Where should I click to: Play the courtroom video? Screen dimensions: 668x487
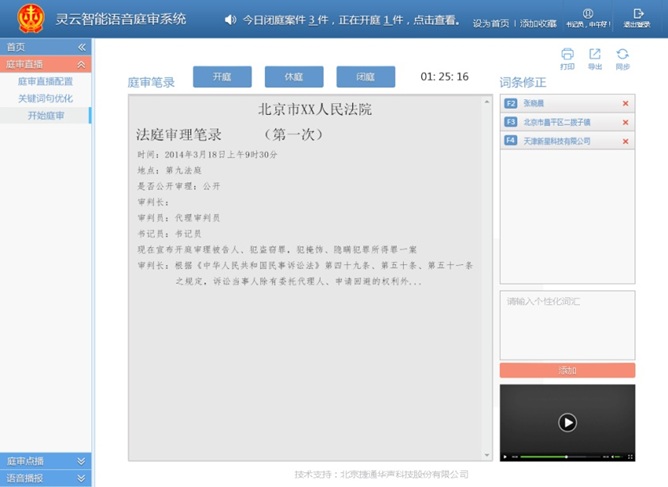point(567,422)
